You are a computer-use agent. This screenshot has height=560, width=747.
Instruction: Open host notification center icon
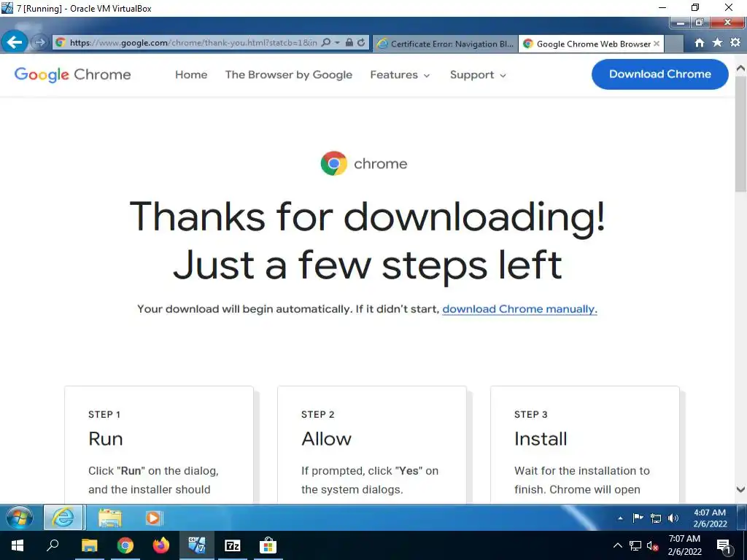point(724,545)
